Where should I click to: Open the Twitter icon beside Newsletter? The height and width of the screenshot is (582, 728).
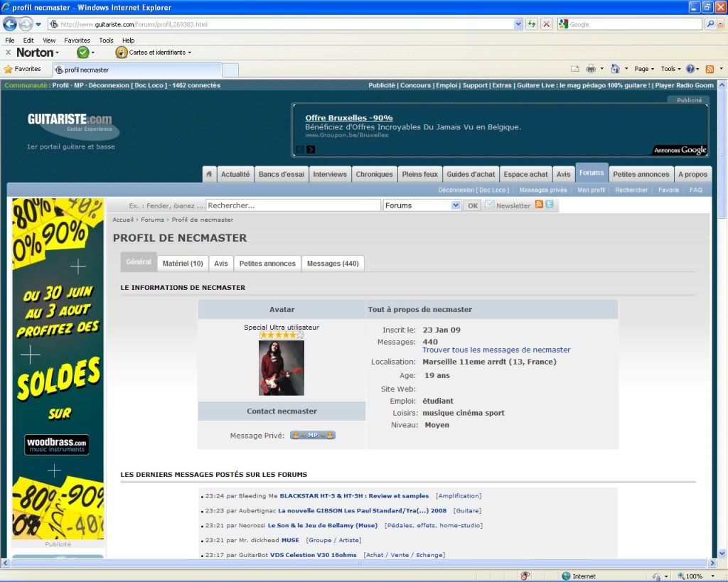coord(549,205)
